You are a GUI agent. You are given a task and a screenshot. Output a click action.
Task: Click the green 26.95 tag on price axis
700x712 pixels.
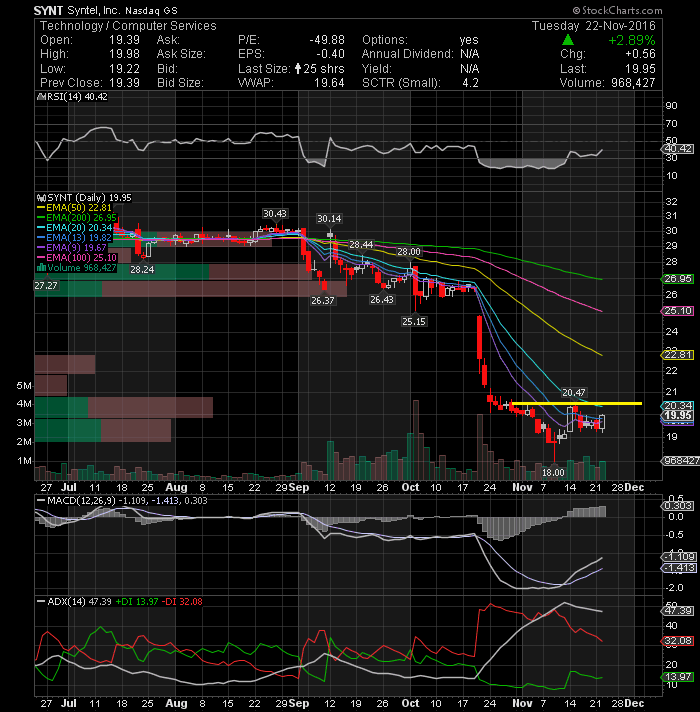click(678, 278)
